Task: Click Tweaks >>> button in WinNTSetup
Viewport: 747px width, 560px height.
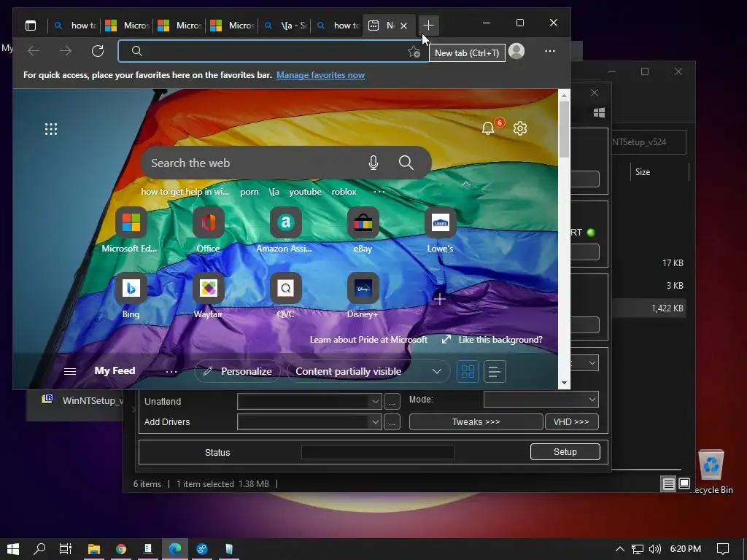Action: pos(476,422)
